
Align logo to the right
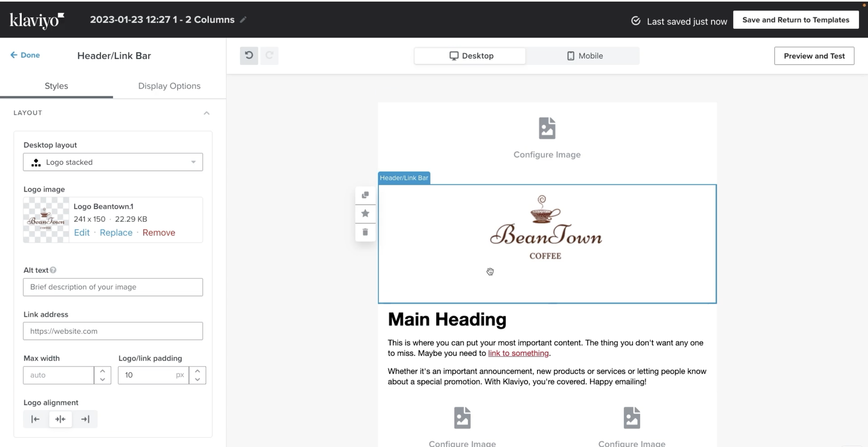pos(85,419)
